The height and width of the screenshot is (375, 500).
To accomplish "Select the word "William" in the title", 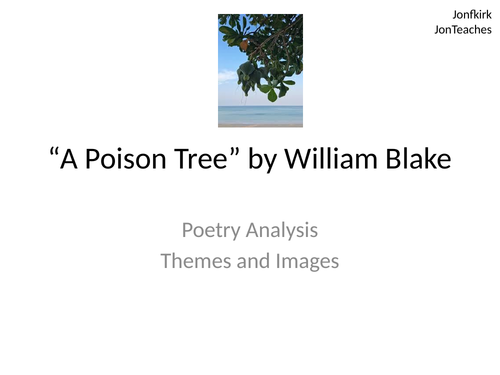I will click(x=331, y=158).
